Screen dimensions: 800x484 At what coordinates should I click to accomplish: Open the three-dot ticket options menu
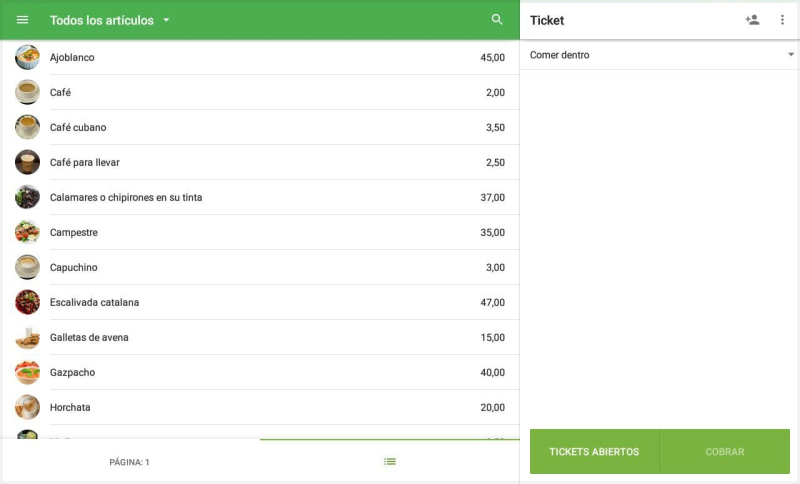783,20
